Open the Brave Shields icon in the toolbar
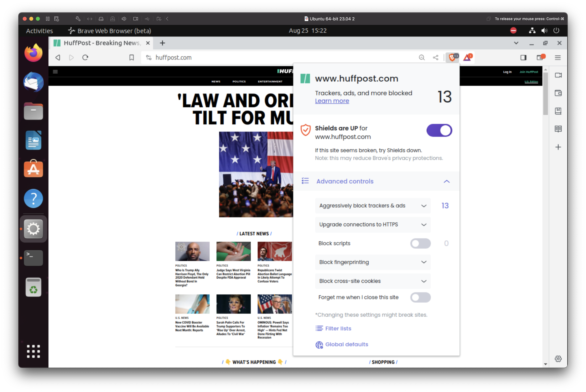The image size is (586, 392). (x=452, y=58)
